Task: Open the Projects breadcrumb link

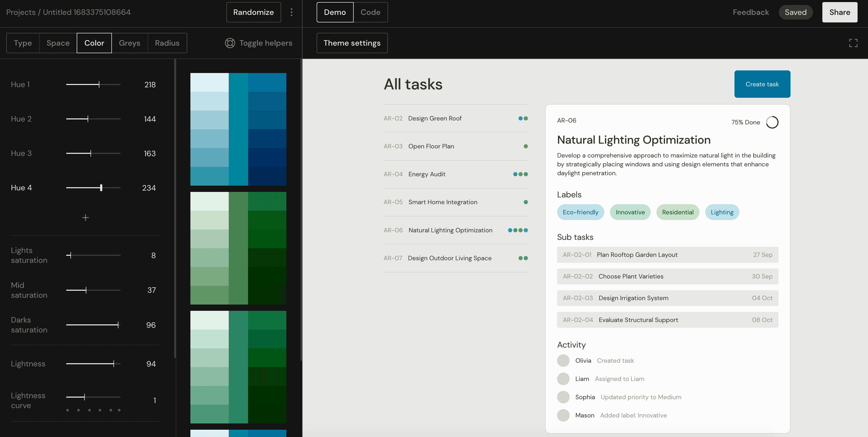Action: point(21,12)
